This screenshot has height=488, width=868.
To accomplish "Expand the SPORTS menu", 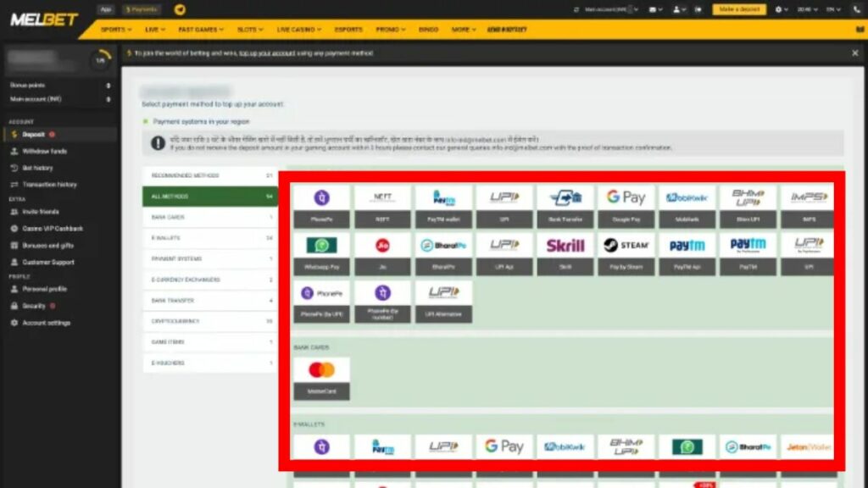I will [x=116, y=30].
